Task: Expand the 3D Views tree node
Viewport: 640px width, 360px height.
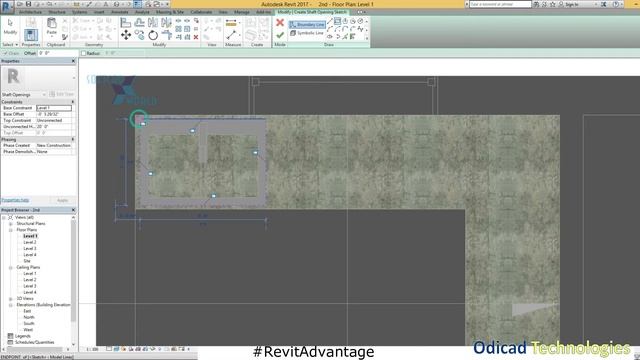Action: tap(11, 299)
